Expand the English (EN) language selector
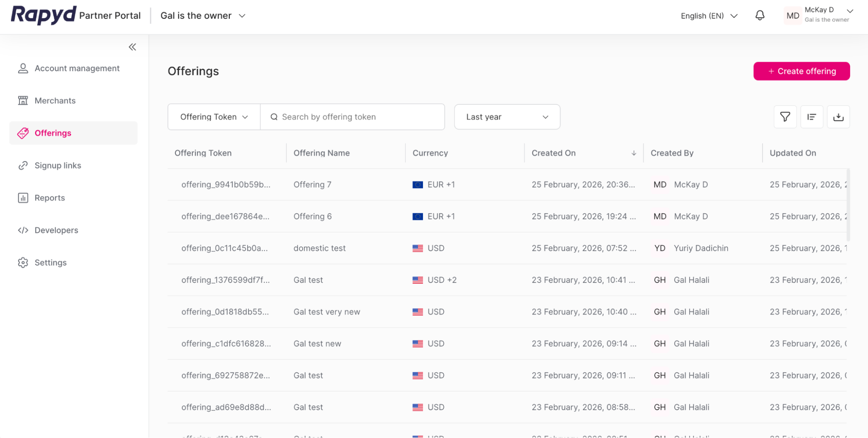 tap(709, 16)
